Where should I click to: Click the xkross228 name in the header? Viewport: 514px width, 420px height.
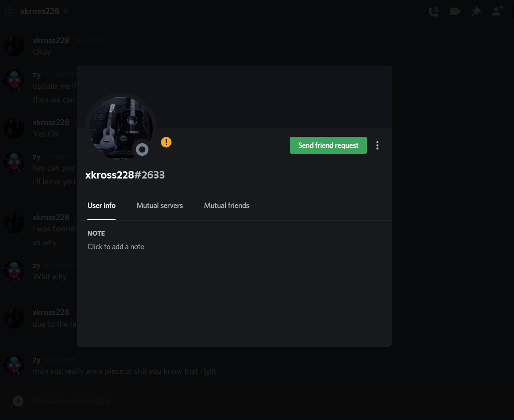[x=40, y=11]
